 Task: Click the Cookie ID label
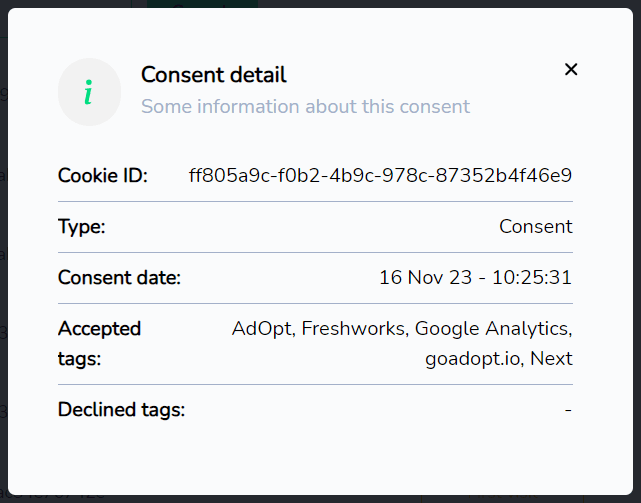103,176
